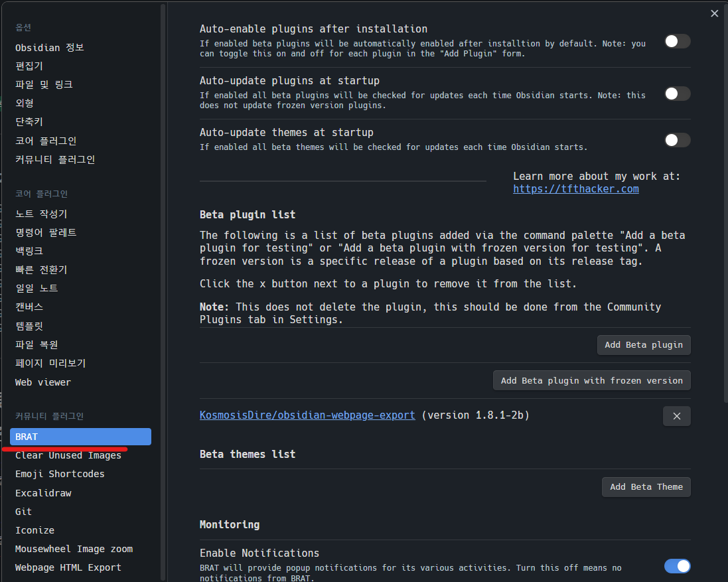Open 일일 노트 plugin settings
The width and height of the screenshot is (728, 582).
pyautogui.click(x=80, y=288)
